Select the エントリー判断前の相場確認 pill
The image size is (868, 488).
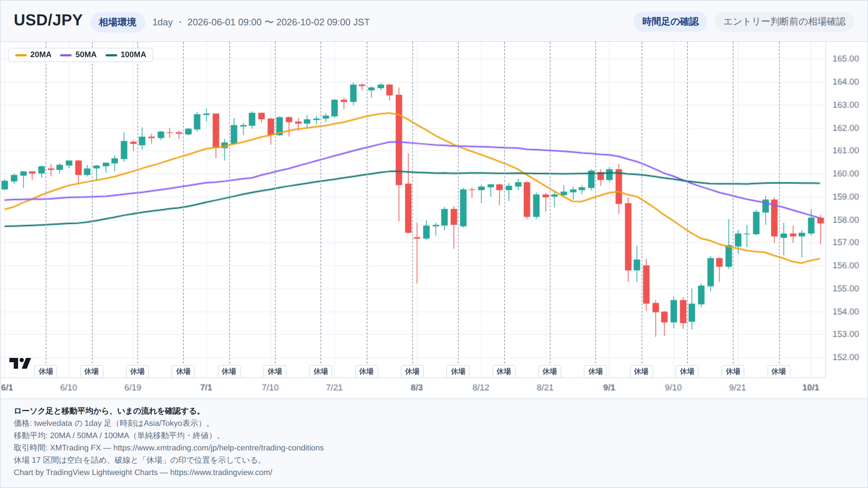coord(784,22)
